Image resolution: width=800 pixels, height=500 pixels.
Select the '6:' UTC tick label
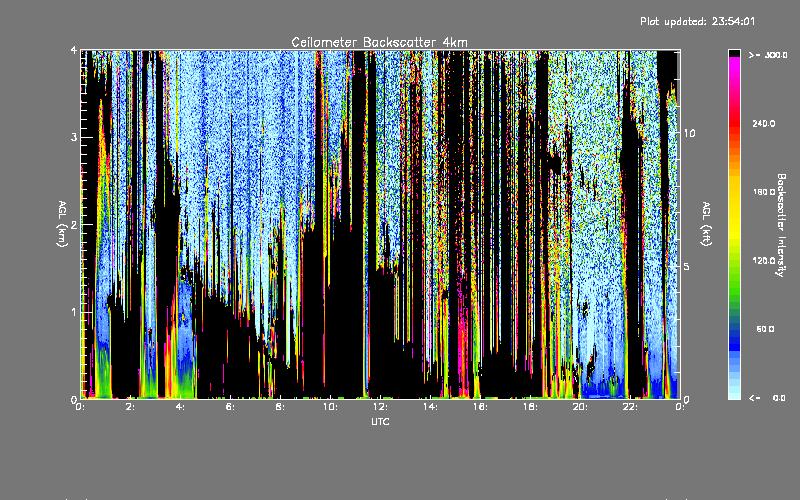(x=231, y=407)
